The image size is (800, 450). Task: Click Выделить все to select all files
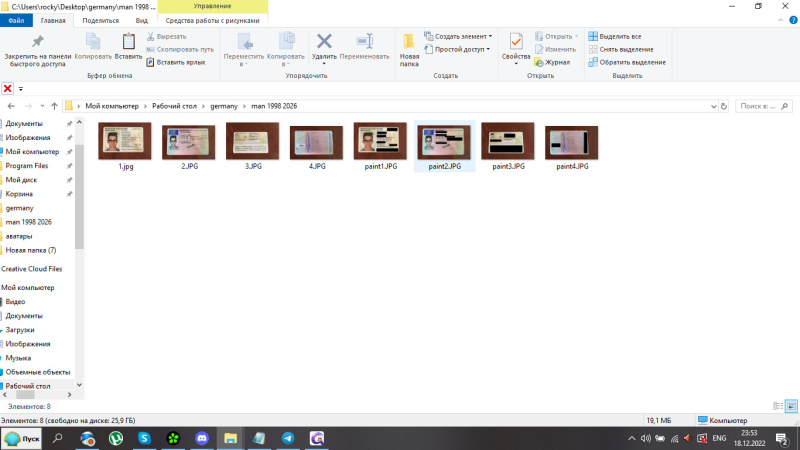pos(620,36)
